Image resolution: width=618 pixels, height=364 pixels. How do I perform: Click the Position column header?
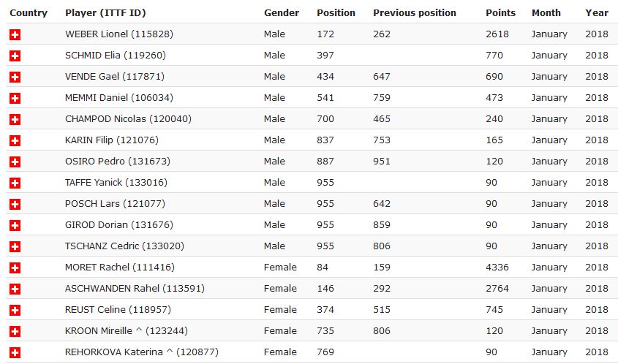click(336, 12)
